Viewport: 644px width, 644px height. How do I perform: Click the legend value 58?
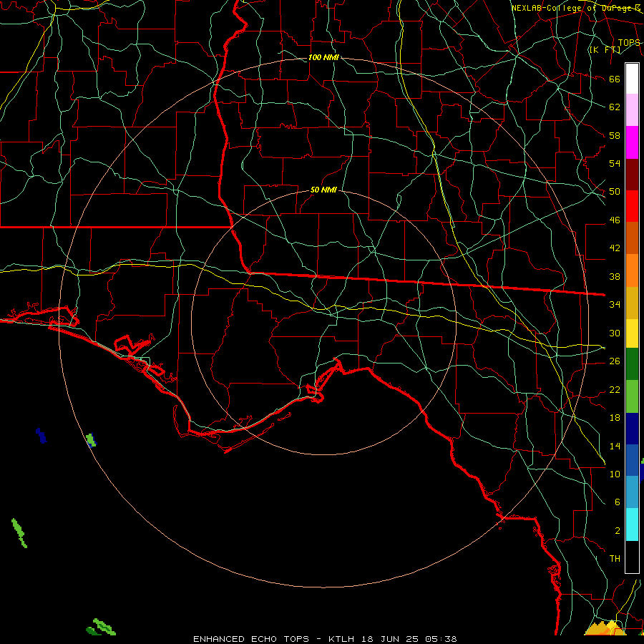click(615, 135)
